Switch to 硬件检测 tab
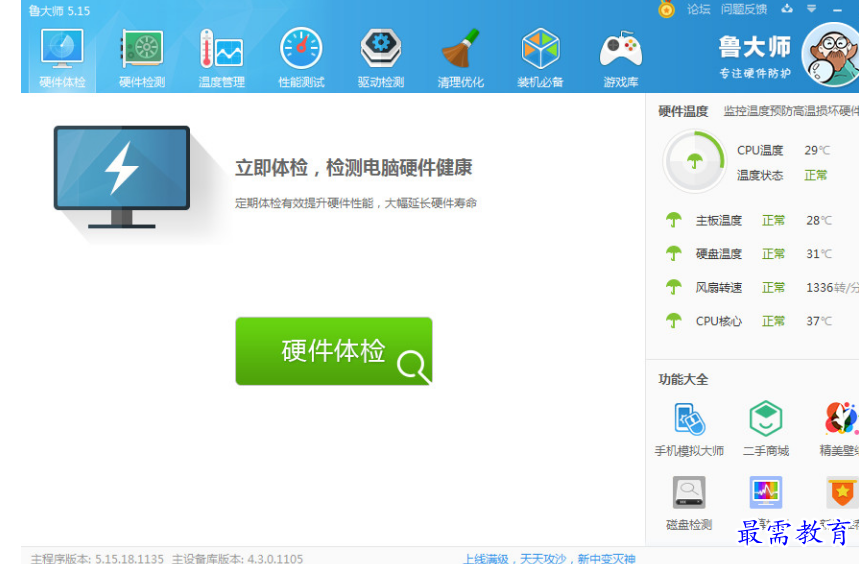Image resolution: width=859 pixels, height=564 pixels. [x=142, y=59]
